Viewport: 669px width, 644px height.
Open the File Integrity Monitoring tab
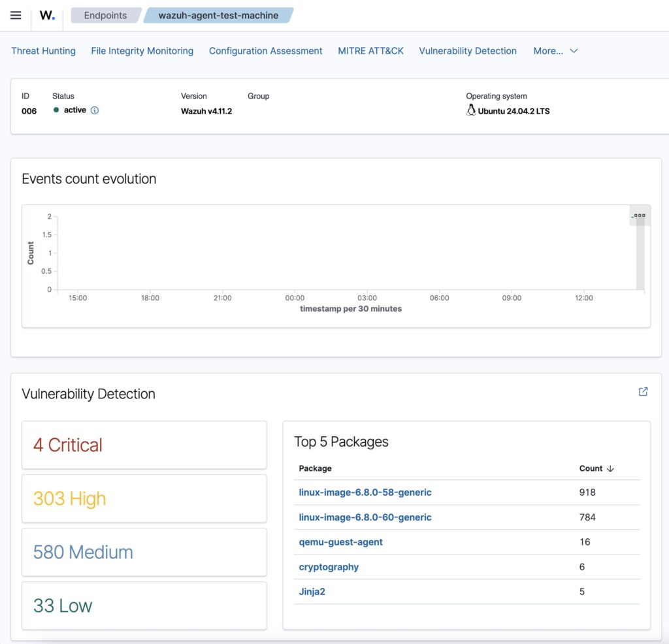(x=142, y=51)
